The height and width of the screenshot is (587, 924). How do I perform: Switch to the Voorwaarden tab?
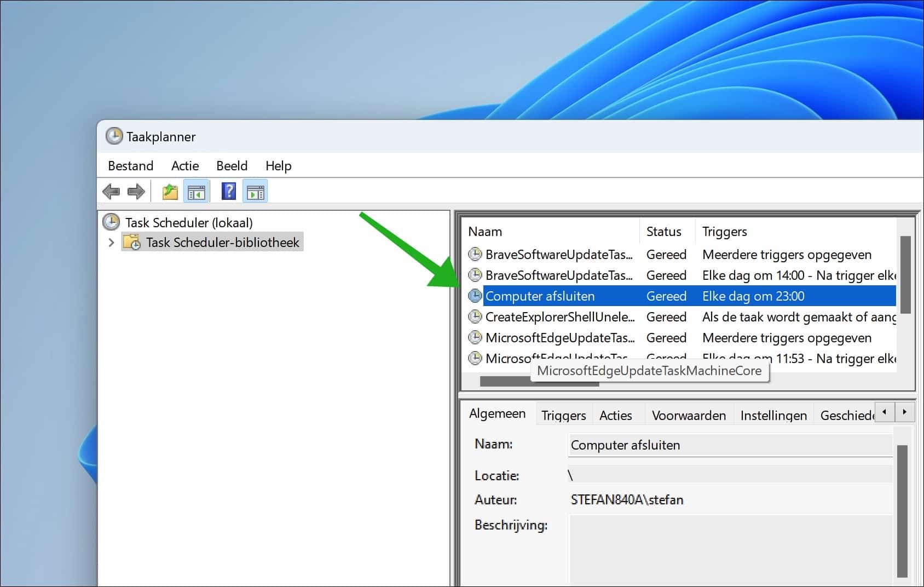[689, 415]
